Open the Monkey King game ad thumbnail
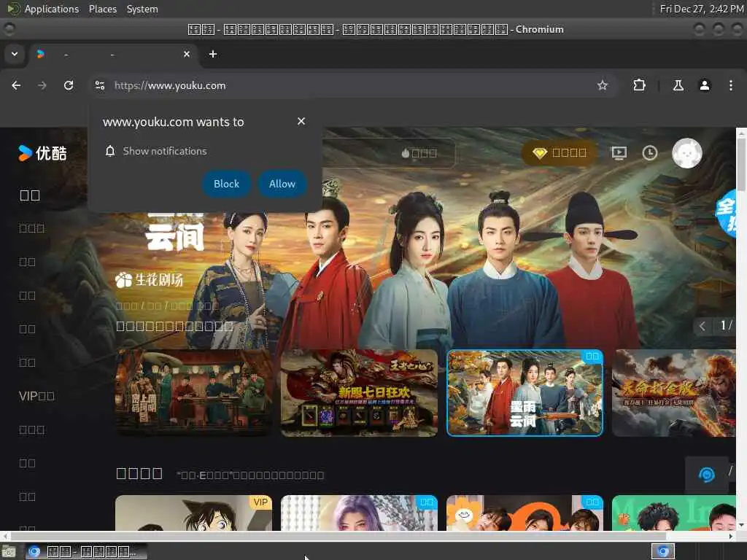The width and height of the screenshot is (747, 560). pos(673,393)
